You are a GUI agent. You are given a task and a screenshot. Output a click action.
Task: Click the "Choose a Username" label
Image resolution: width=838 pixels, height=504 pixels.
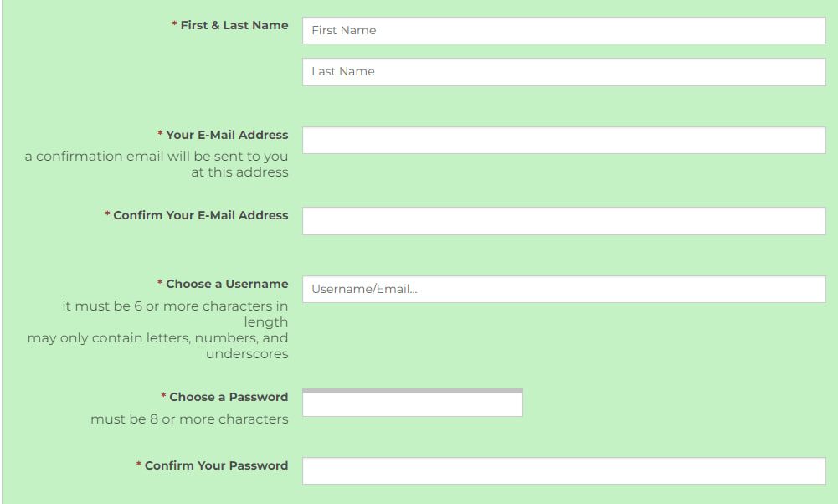(x=227, y=284)
